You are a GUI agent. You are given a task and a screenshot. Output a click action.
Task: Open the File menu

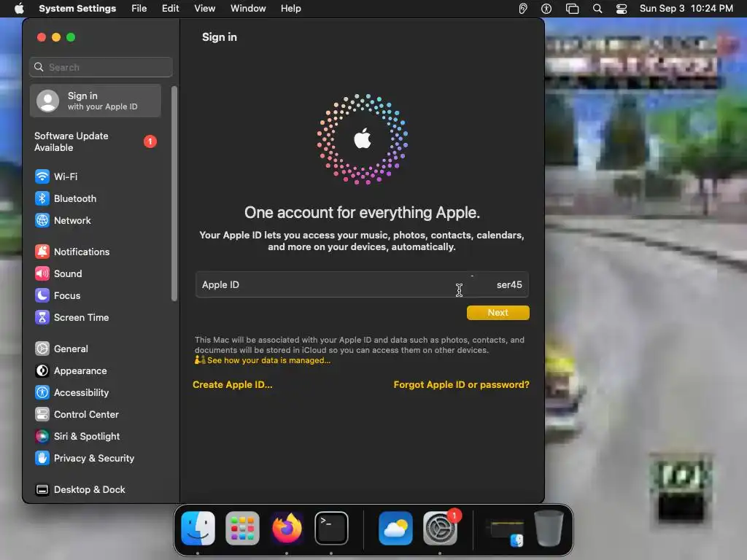[139, 9]
